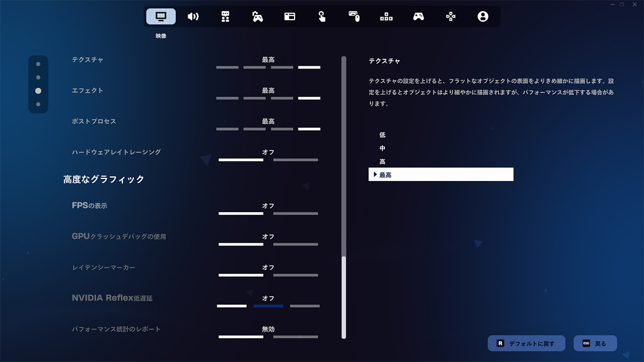Viewport: 644px width, 362px height.
Task: Click the 戻る back button
Action: 595,343
